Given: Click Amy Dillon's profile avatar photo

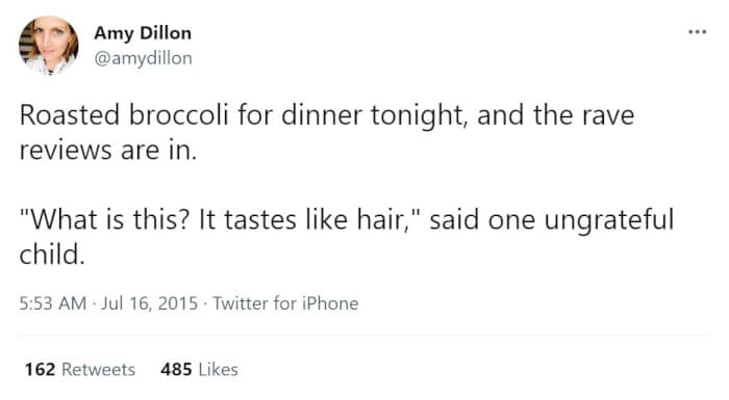Looking at the screenshot, I should [x=49, y=45].
